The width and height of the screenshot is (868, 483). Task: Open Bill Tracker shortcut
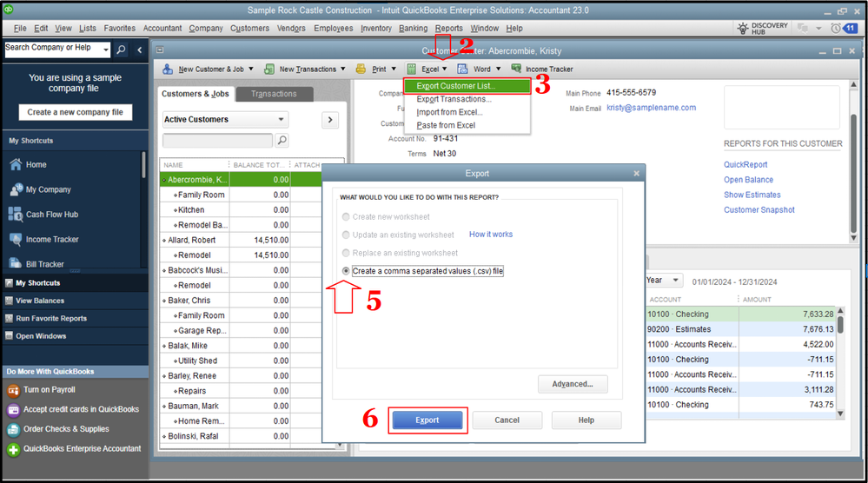click(x=45, y=264)
